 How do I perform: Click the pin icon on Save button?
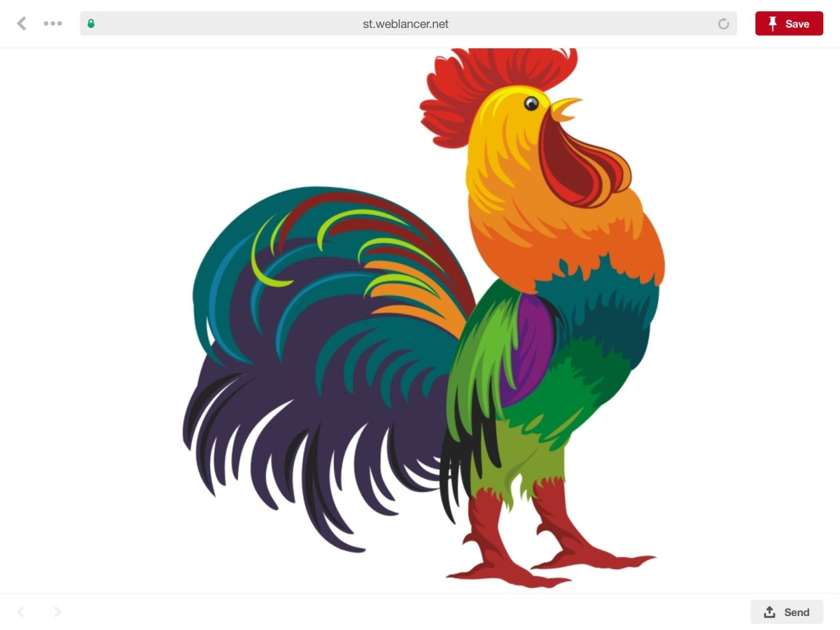[x=773, y=24]
